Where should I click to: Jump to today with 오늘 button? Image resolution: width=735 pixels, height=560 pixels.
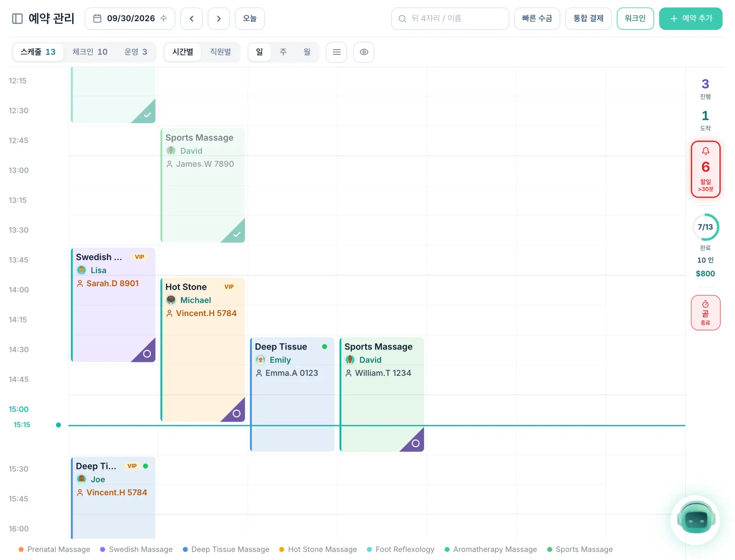[250, 19]
